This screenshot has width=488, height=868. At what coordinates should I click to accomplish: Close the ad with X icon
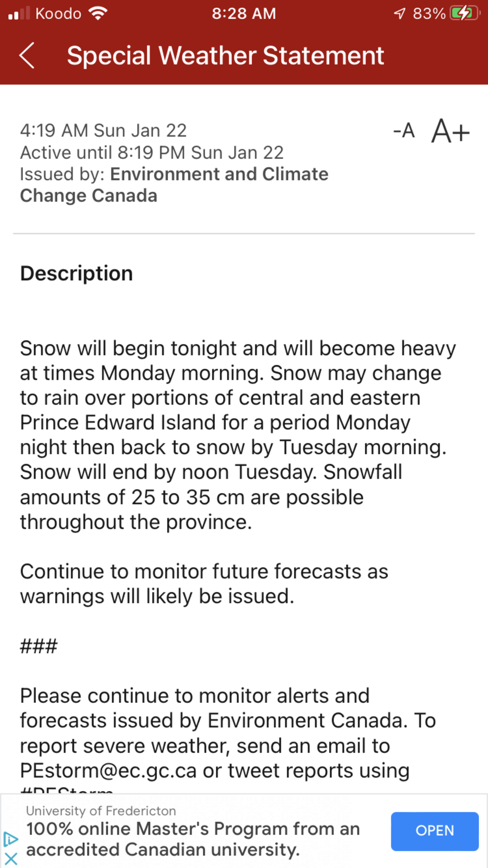11,859
